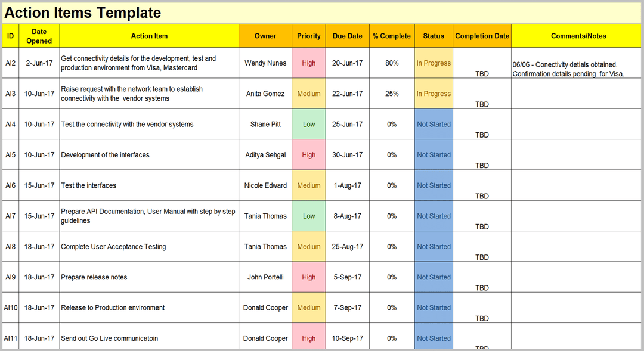Click the comment about connectivity details obtained
The width and height of the screenshot is (644, 351).
[x=568, y=69]
